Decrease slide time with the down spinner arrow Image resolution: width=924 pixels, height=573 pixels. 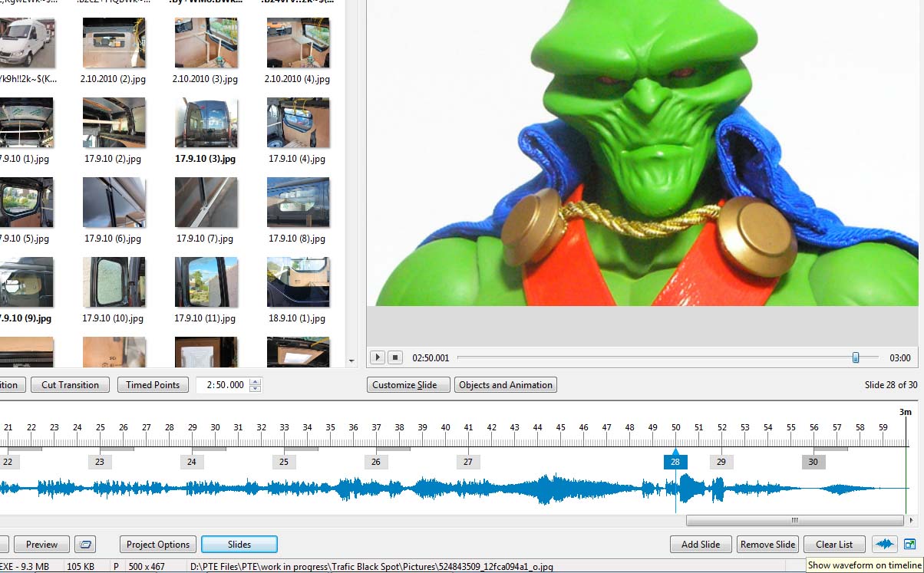coord(256,389)
